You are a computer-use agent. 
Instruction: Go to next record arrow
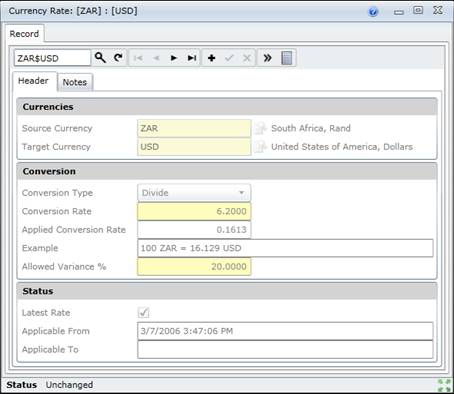[173, 58]
